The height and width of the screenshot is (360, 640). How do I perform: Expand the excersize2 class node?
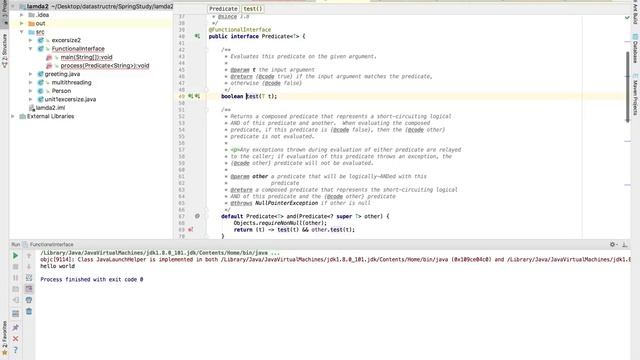31,40
